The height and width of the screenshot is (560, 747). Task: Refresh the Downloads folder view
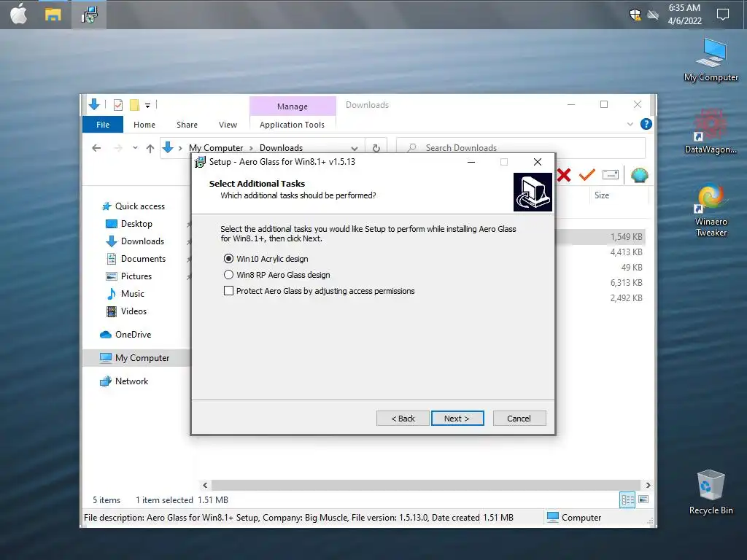coord(376,148)
